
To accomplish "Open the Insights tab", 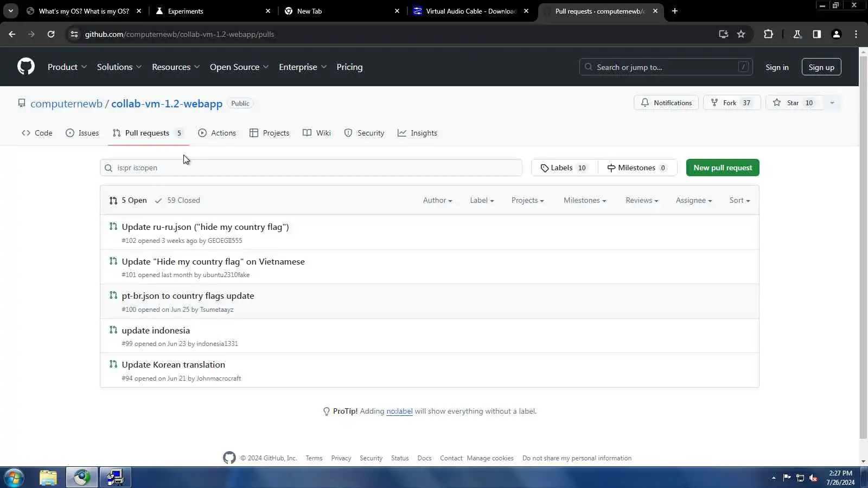I will [417, 133].
